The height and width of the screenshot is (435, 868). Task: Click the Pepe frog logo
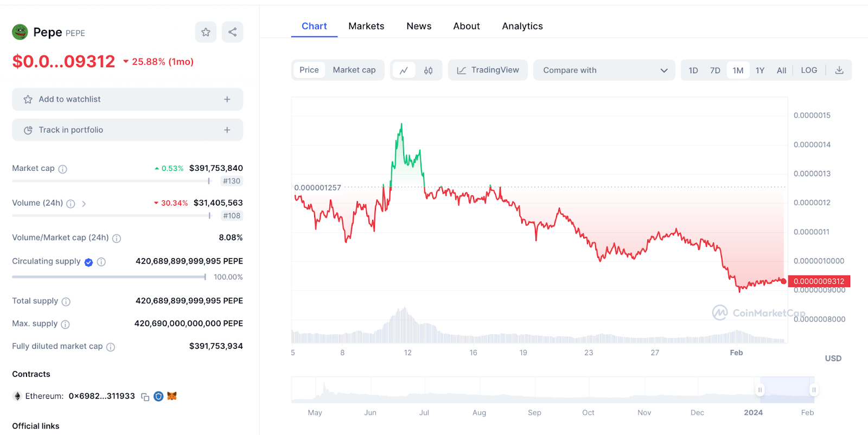pos(20,32)
